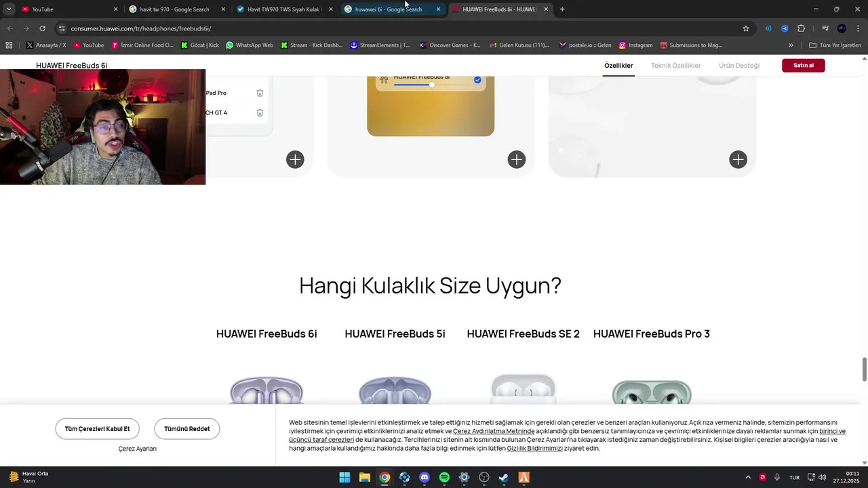
Task: Open the Windows Start menu
Action: (344, 477)
